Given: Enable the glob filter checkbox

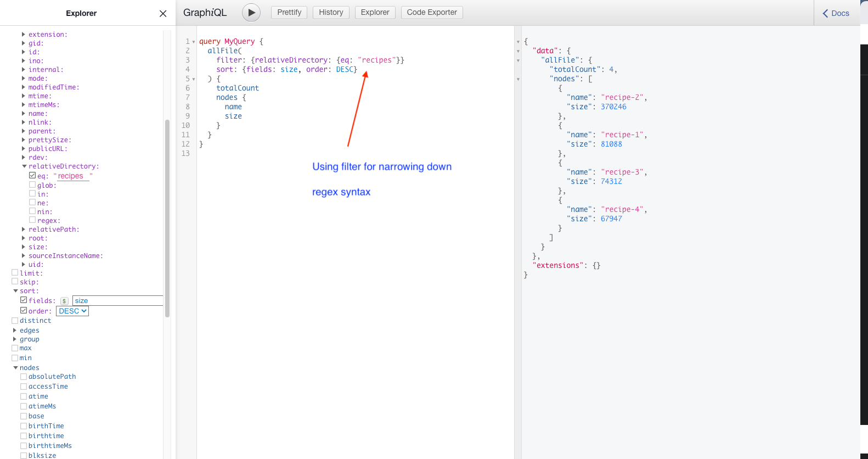Looking at the screenshot, I should 32,184.
